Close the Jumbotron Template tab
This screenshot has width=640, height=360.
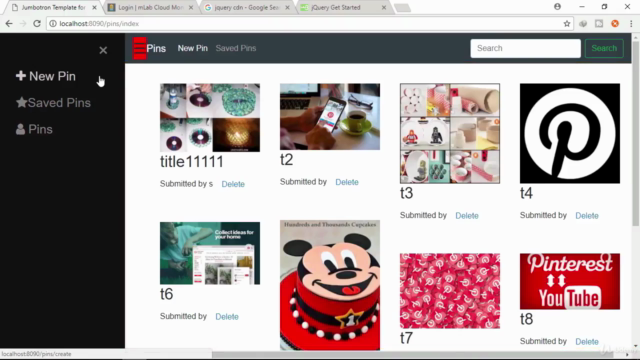[x=94, y=7]
